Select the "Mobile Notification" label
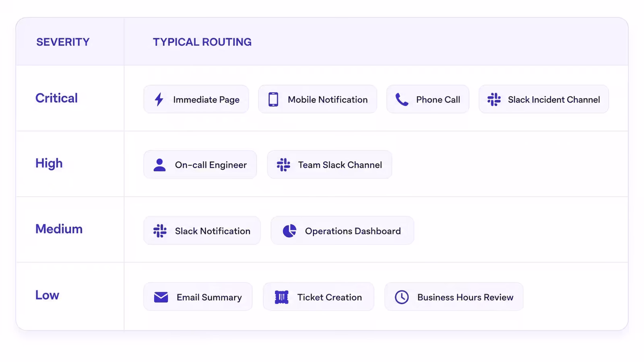Screen dimensions: 644x362 click(x=328, y=100)
